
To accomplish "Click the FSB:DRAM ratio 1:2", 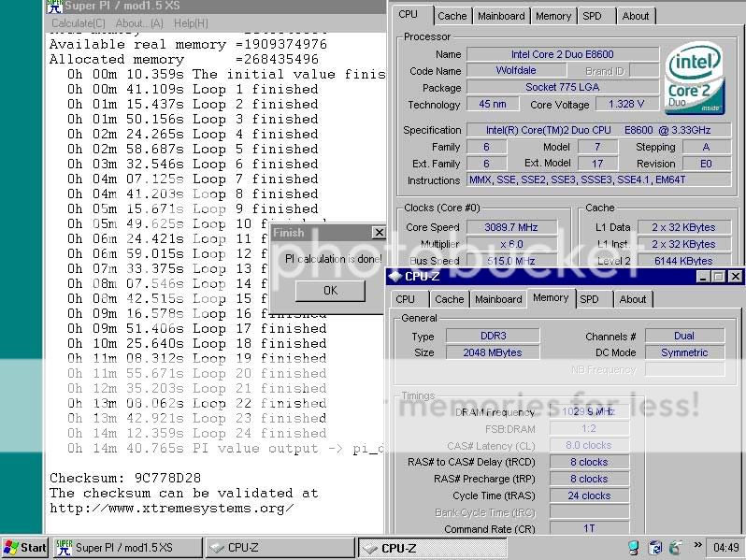I will (x=589, y=429).
